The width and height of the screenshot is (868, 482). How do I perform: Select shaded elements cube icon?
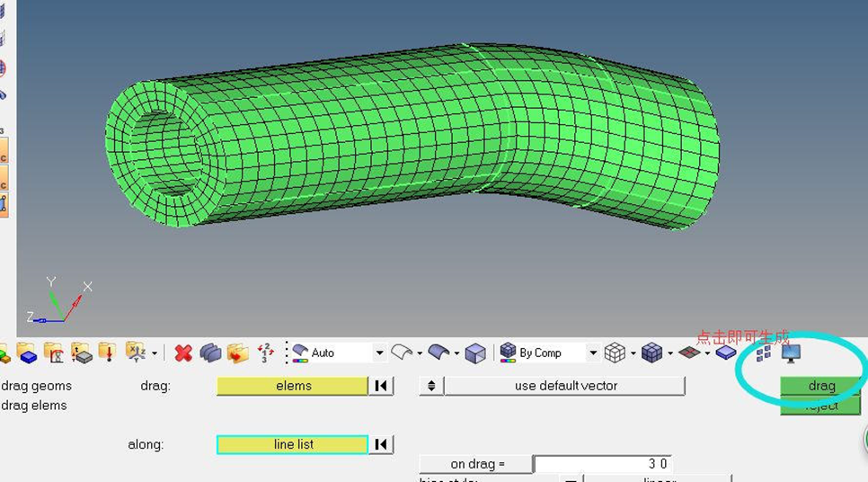651,353
